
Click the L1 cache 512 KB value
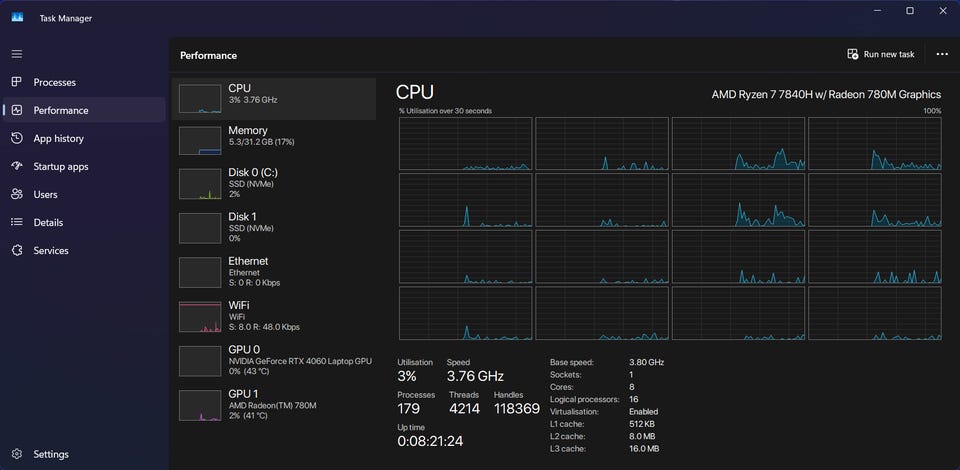(642, 424)
